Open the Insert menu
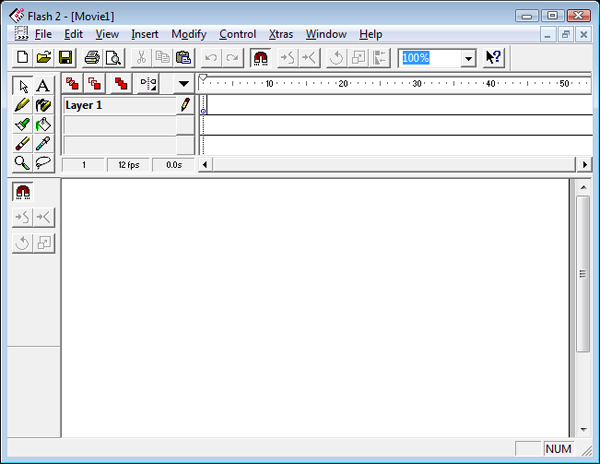Image resolution: width=600 pixels, height=464 pixels. (x=145, y=34)
